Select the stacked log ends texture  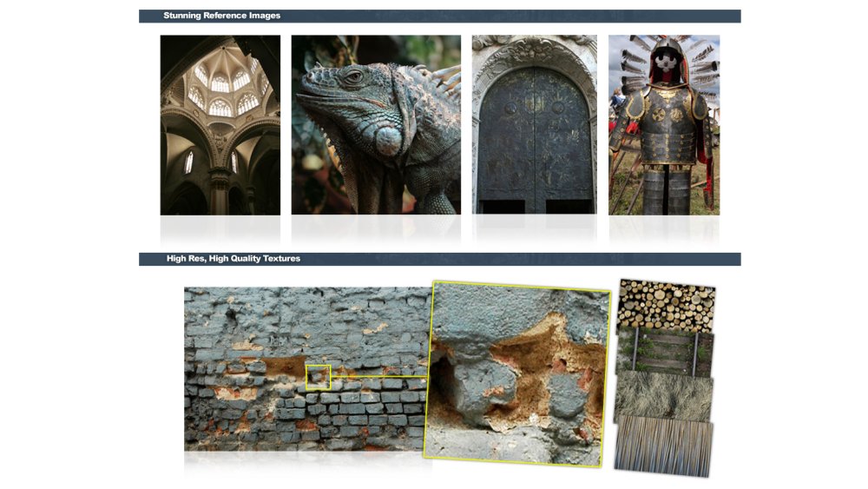[667, 307]
